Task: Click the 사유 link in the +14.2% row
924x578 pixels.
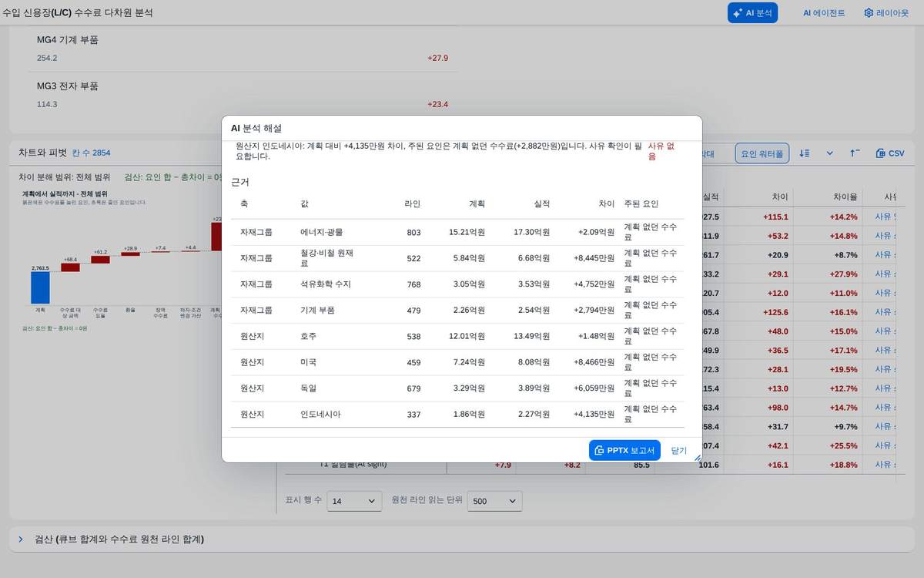Action: [x=885, y=217]
